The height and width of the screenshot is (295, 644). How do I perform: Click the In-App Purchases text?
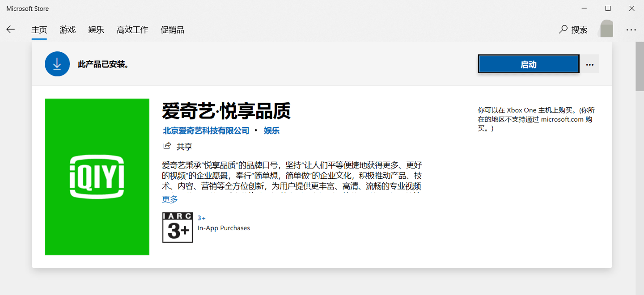224,228
